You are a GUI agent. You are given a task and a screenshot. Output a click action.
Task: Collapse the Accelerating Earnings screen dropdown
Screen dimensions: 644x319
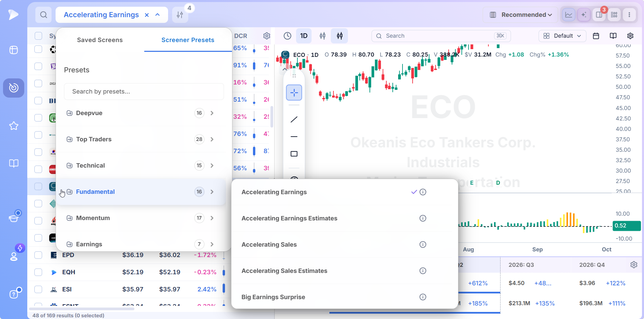[x=157, y=15]
